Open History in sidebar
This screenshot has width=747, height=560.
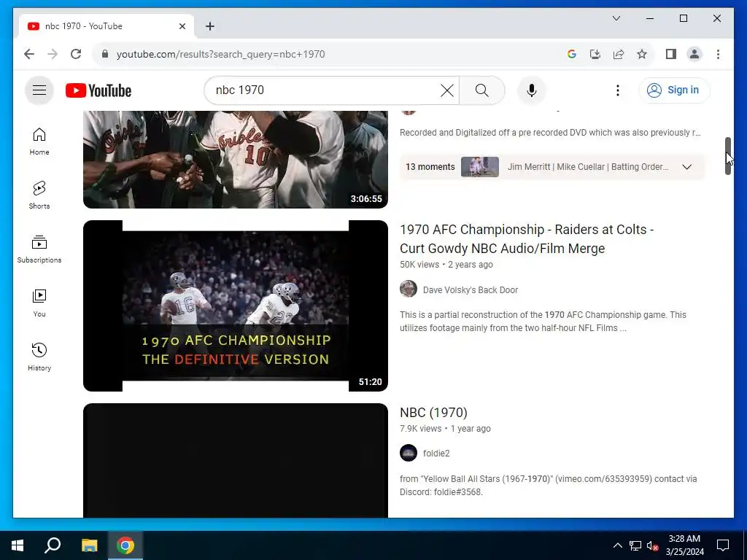pos(39,357)
